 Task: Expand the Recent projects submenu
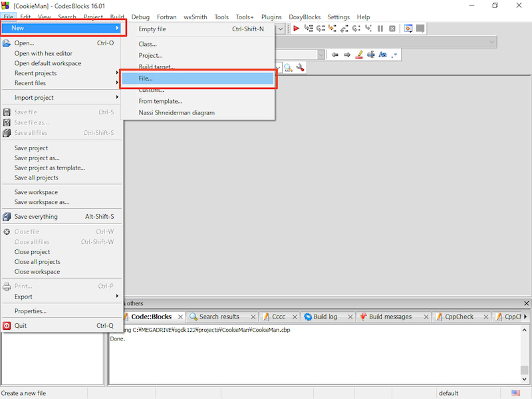pos(61,73)
